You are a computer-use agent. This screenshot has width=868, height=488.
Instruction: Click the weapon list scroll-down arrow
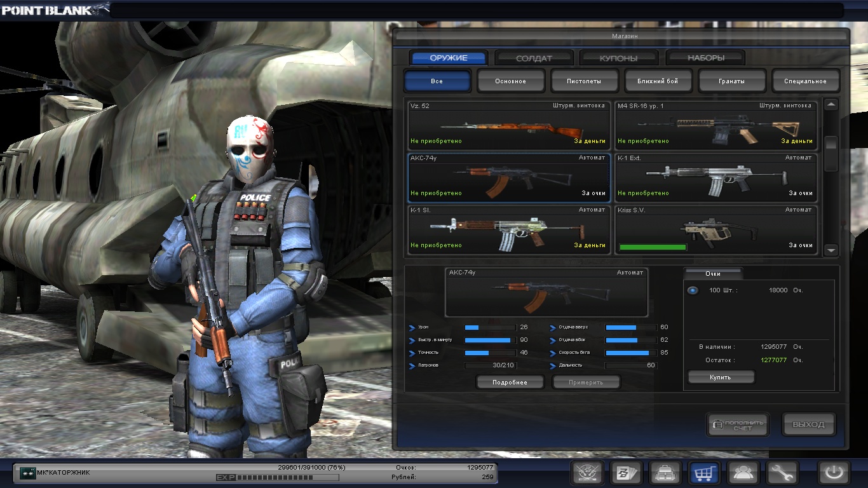[831, 250]
